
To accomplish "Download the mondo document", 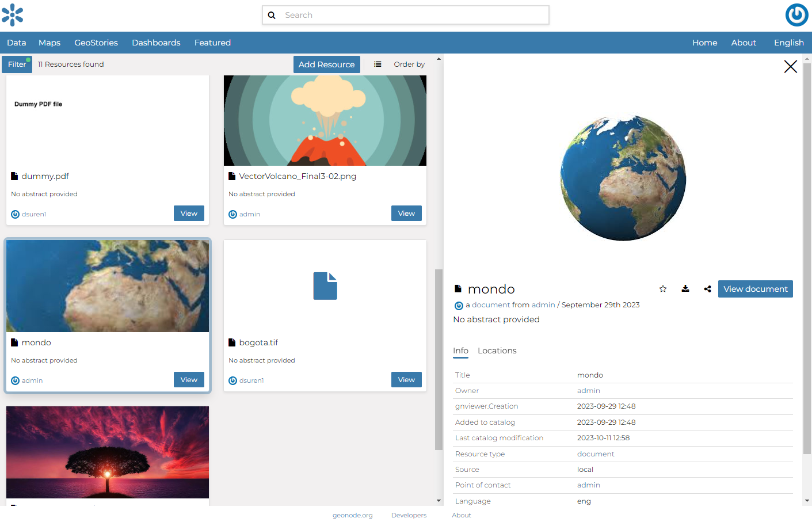I will (x=685, y=288).
